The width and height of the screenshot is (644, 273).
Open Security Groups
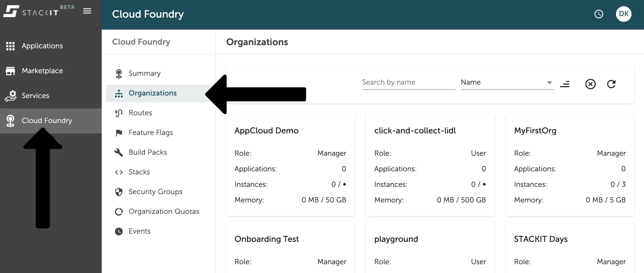tap(155, 192)
